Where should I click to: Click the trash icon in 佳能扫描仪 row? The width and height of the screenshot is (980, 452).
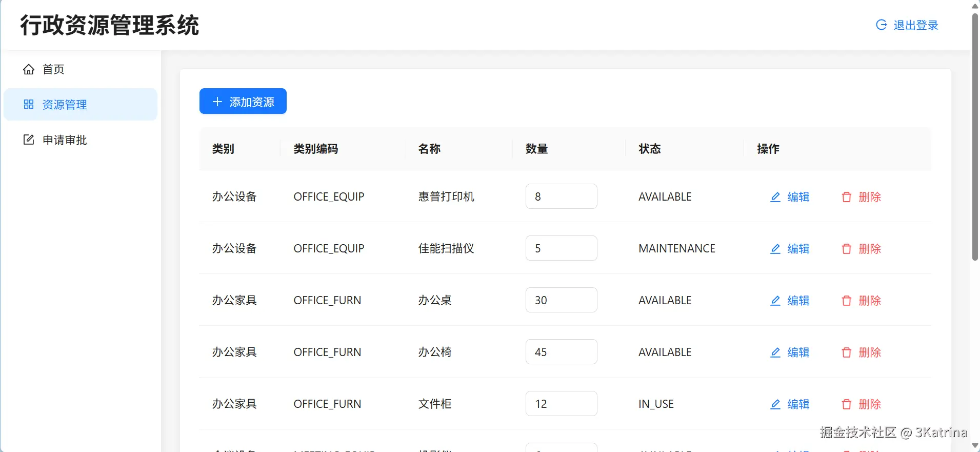847,249
